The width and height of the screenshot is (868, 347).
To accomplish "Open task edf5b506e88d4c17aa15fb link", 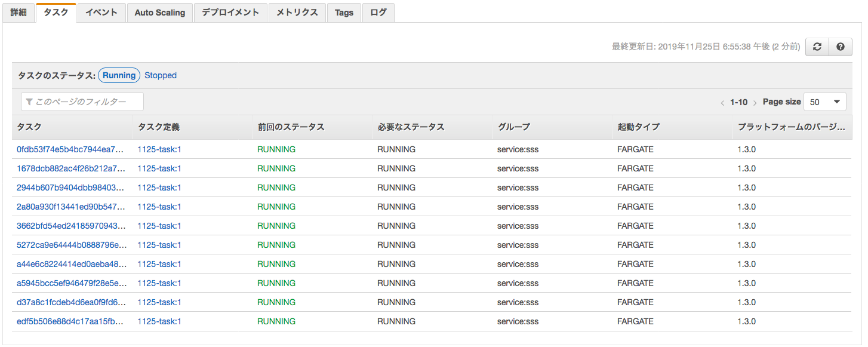I will pyautogui.click(x=70, y=321).
